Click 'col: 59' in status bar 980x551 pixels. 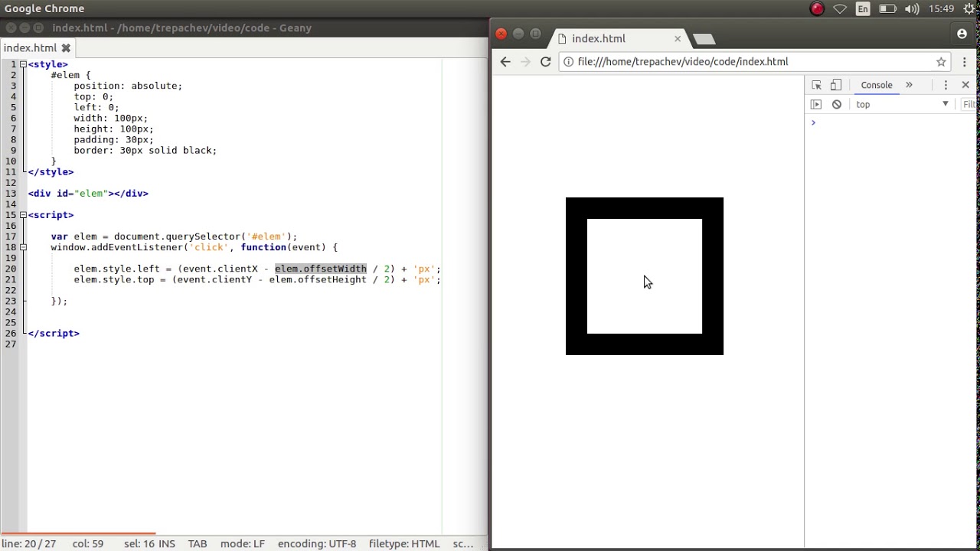pyautogui.click(x=88, y=544)
